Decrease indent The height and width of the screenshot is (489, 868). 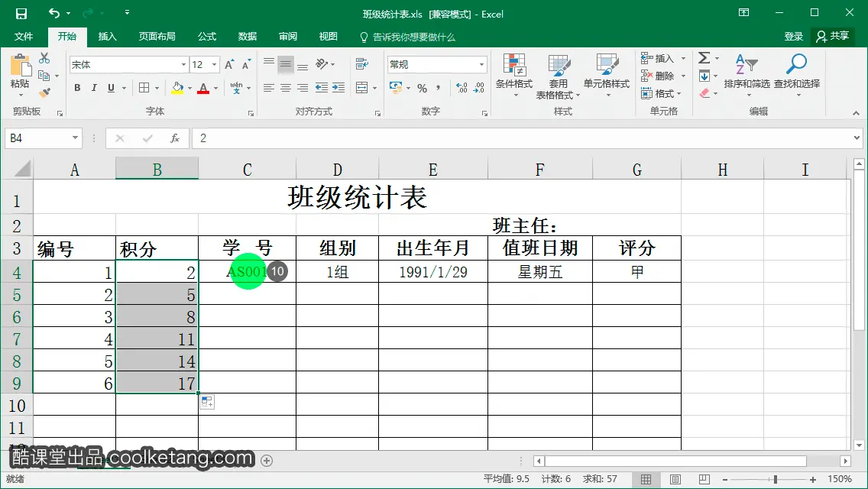click(x=321, y=88)
